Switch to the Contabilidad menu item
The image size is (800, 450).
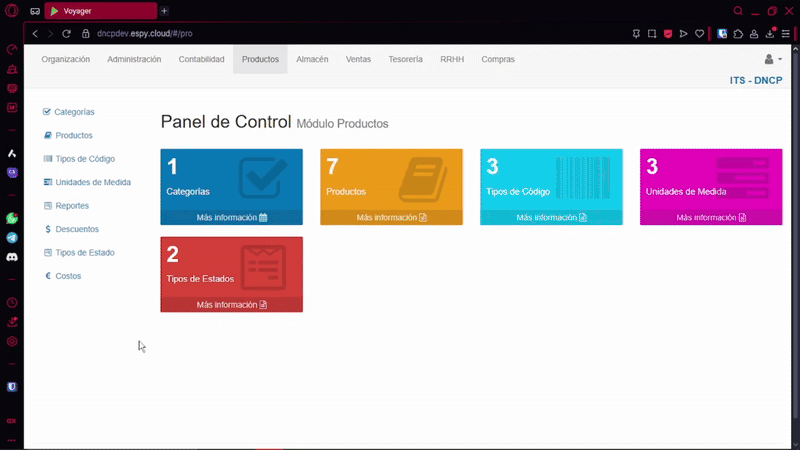[201, 60]
